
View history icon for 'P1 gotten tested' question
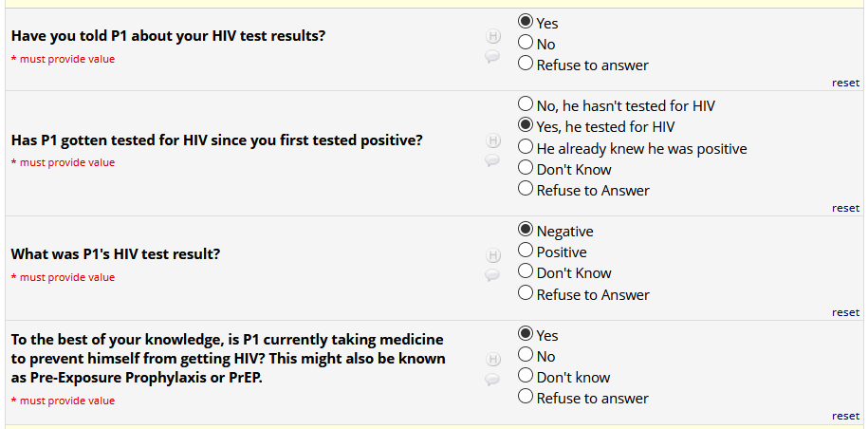coord(493,140)
